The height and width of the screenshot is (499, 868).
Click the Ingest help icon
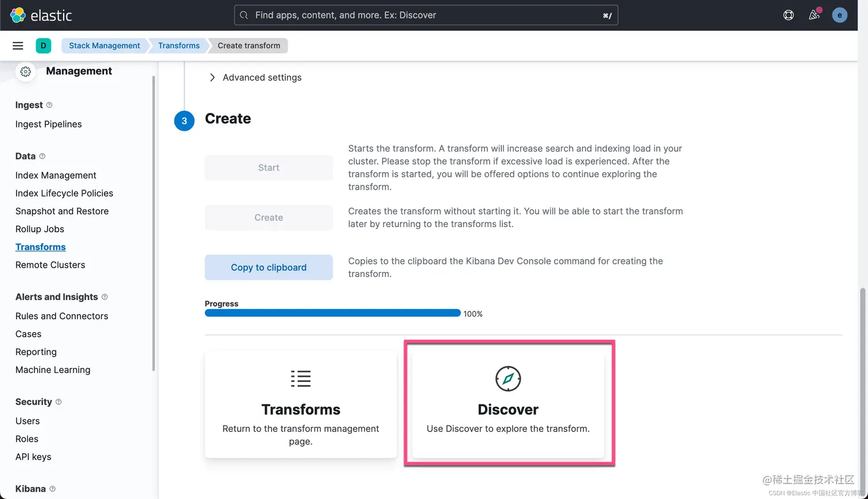coord(49,105)
